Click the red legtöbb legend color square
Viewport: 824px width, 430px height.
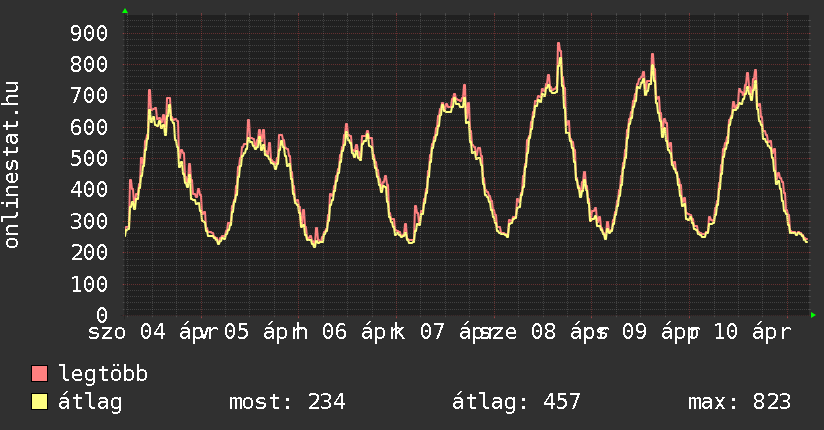40,374
